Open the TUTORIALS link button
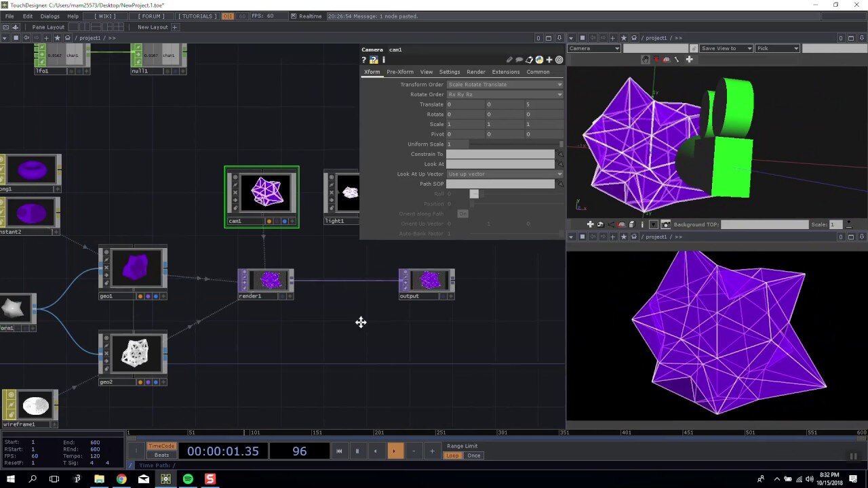This screenshot has height=488, width=868. [x=198, y=16]
